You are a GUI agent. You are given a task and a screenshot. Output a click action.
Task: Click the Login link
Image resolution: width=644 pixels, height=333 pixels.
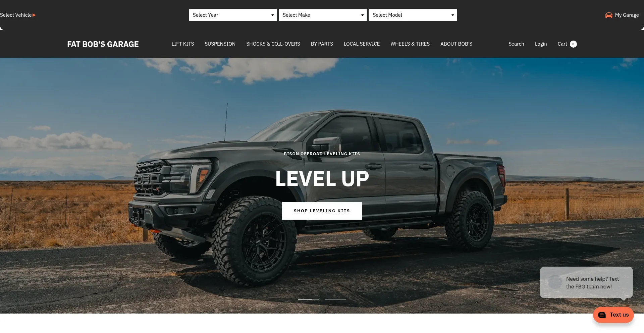tap(541, 44)
